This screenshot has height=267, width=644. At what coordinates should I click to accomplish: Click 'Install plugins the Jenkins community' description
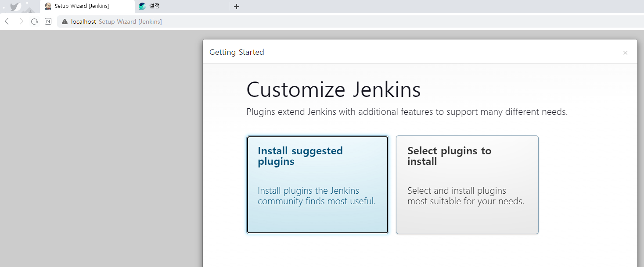[x=317, y=196]
